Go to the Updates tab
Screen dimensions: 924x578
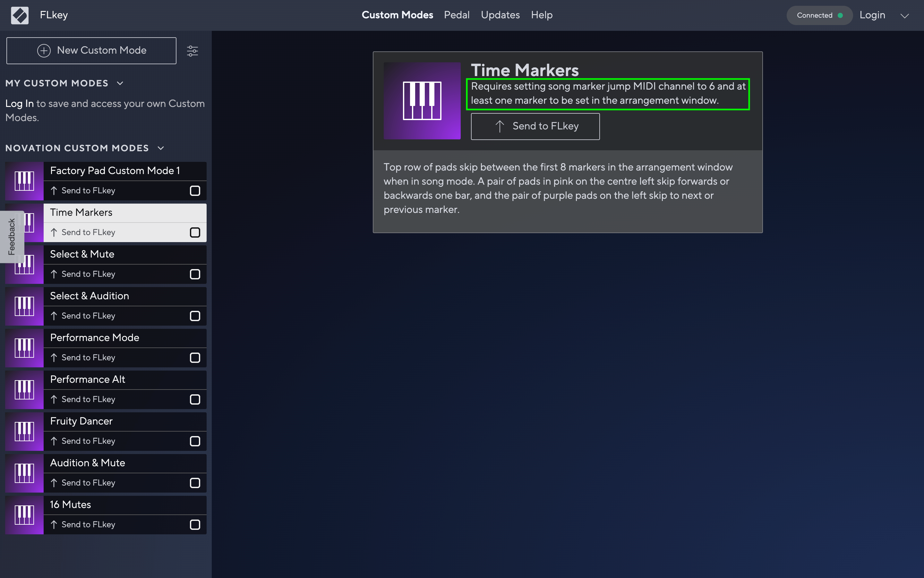click(500, 15)
